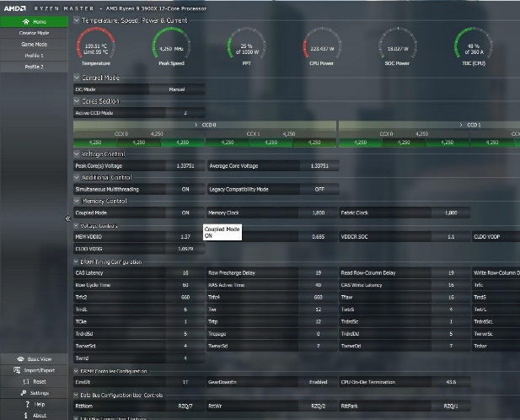The width and height of the screenshot is (520, 420).
Task: Open the Profile 2 tab
Action: (x=34, y=67)
